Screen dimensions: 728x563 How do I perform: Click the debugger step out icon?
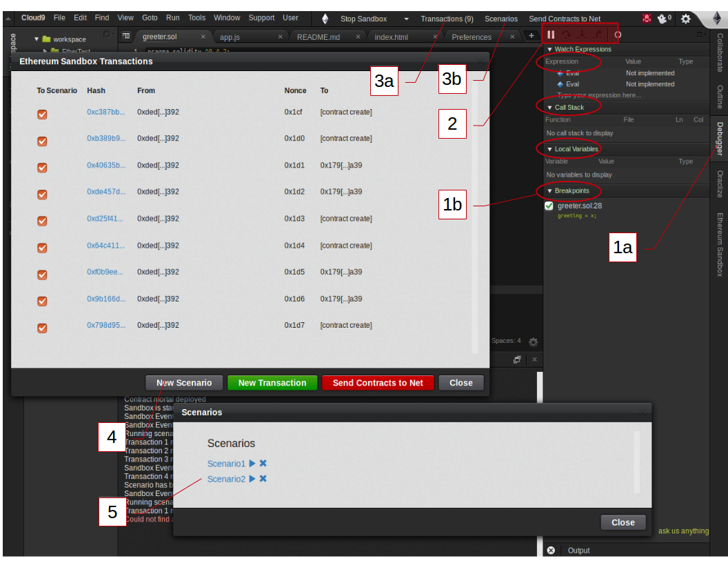pos(598,34)
